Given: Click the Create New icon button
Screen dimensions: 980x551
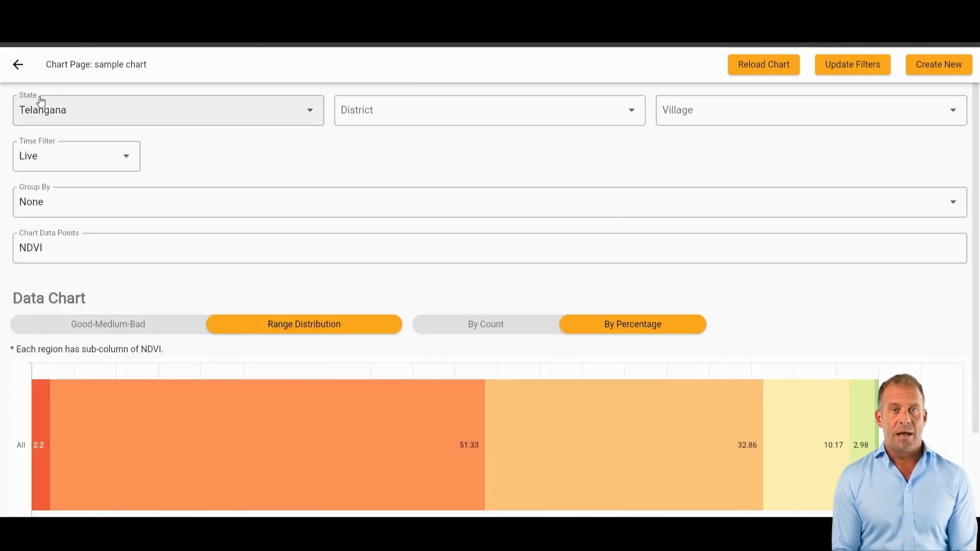Looking at the screenshot, I should coord(939,64).
